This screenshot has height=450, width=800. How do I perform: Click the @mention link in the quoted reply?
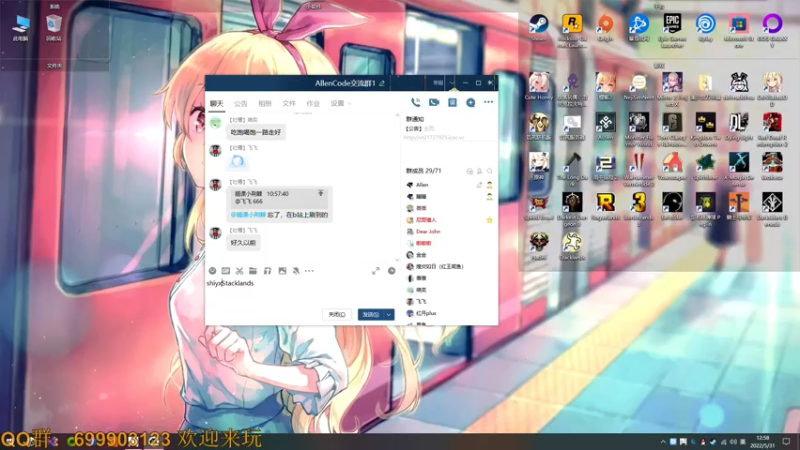(248, 215)
